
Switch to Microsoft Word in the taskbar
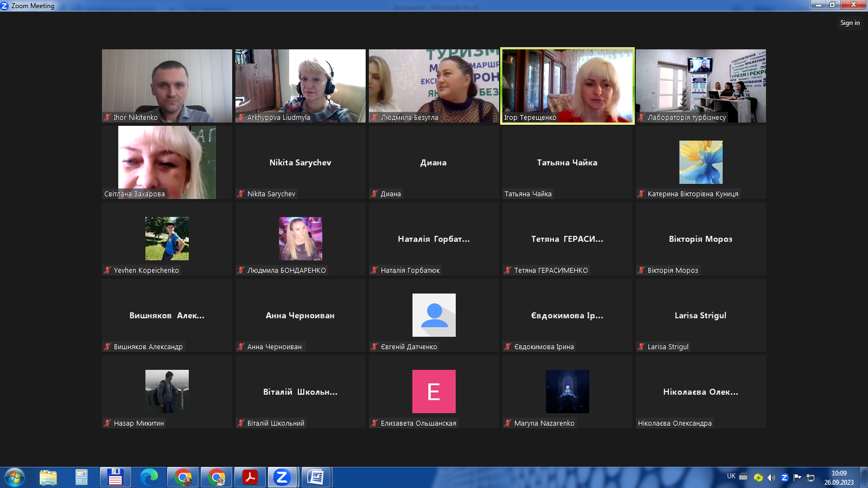(316, 477)
